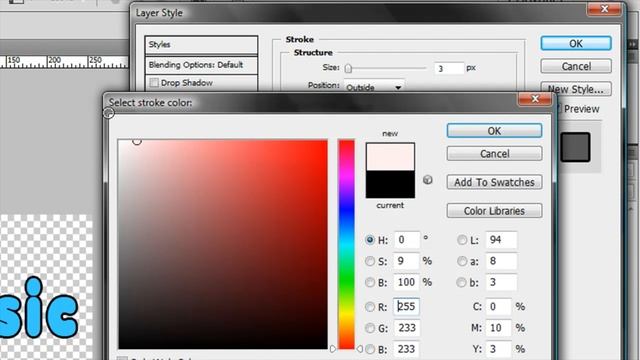
Task: Click the stroke Size slider handle
Action: pyautogui.click(x=348, y=68)
